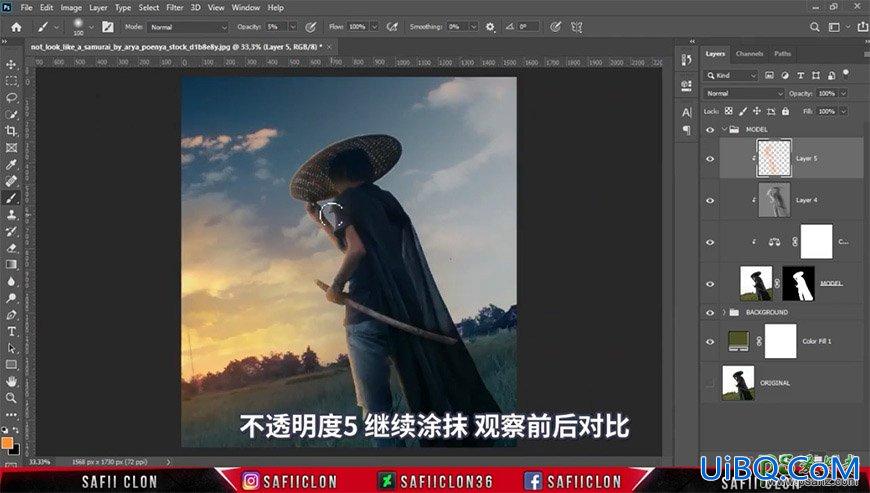The height and width of the screenshot is (493, 870).
Task: Hide Layer 5
Action: tap(710, 159)
